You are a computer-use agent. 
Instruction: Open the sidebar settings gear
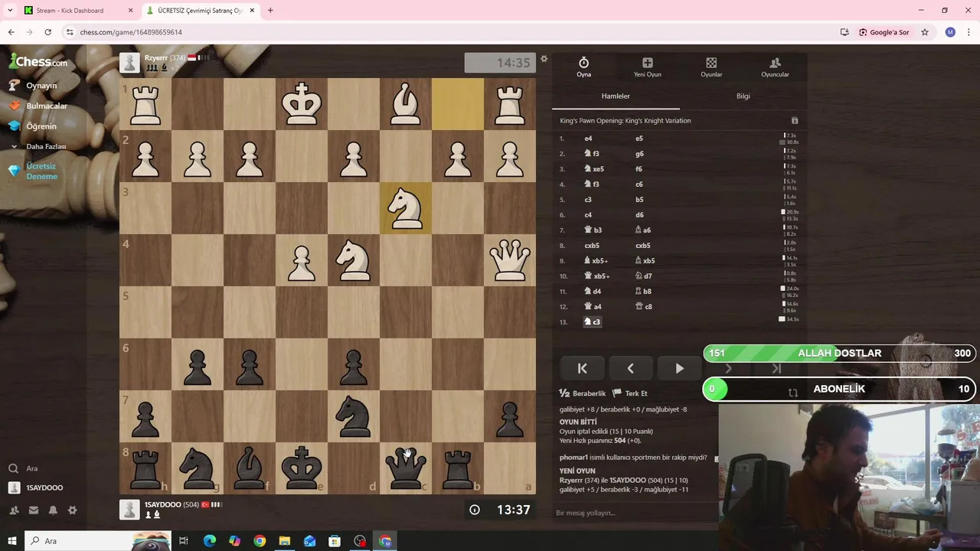(72, 510)
